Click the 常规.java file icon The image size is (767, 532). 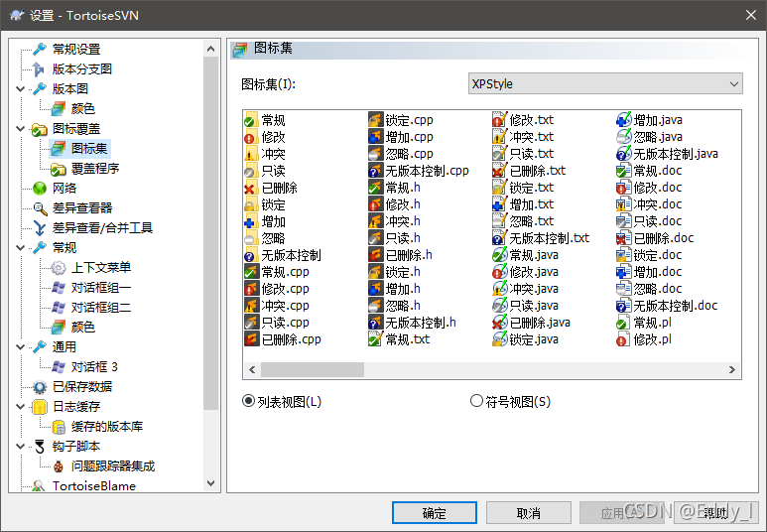point(499,255)
